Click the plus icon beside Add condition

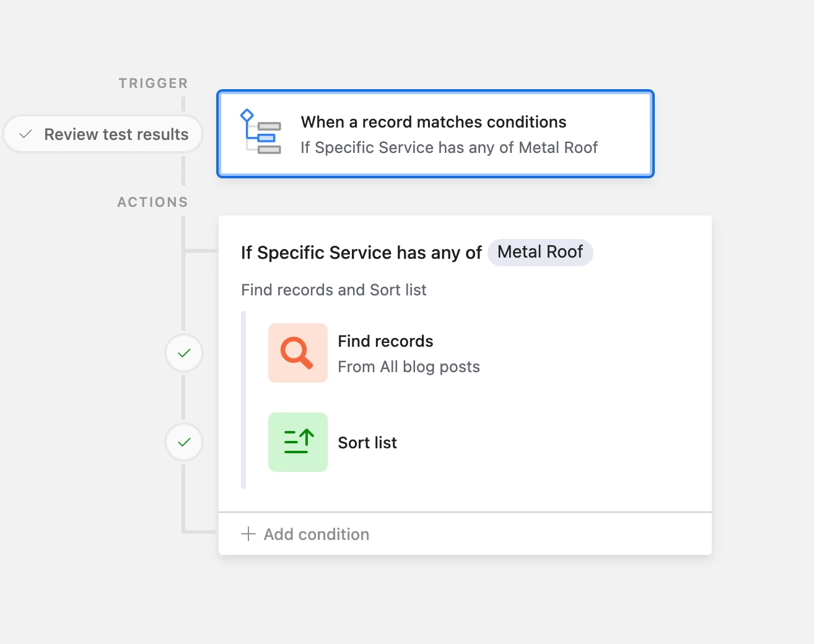[248, 534]
